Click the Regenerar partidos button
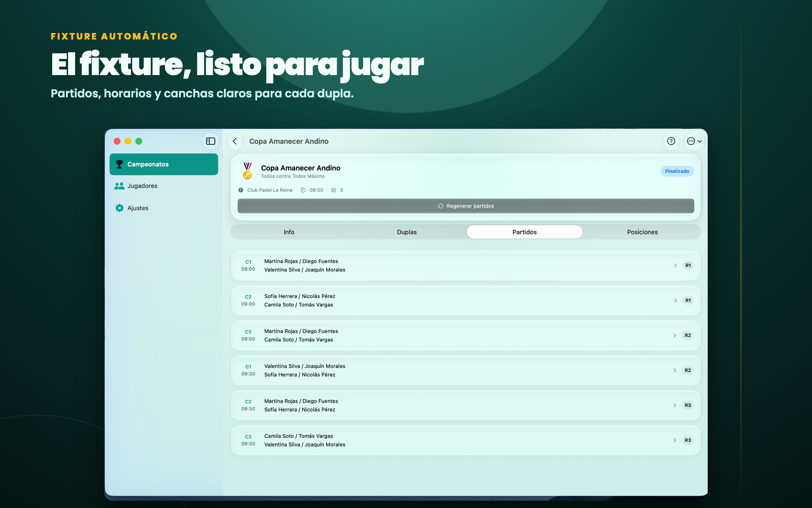This screenshot has height=508, width=812. click(466, 206)
